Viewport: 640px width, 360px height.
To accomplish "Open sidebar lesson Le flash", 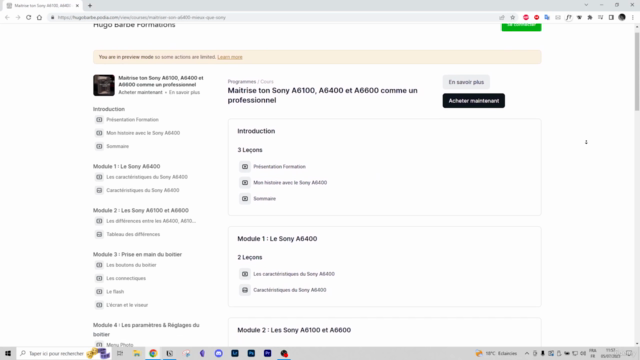I will pos(115,292).
